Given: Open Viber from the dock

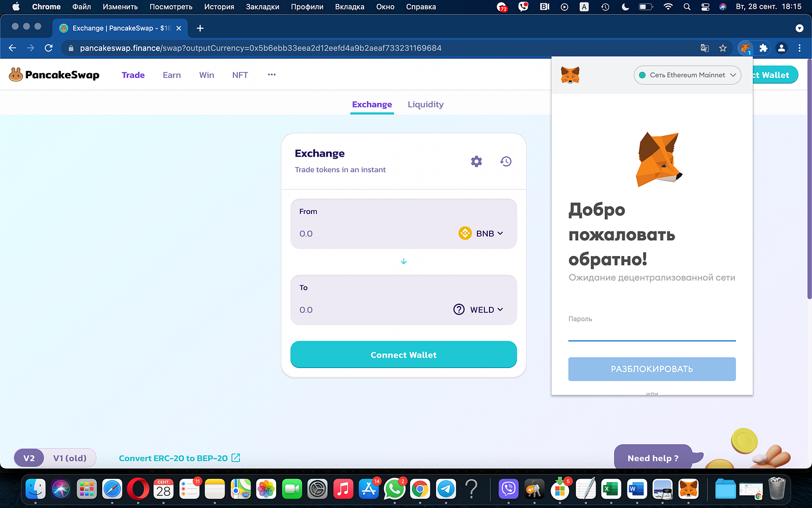Looking at the screenshot, I should [509, 489].
